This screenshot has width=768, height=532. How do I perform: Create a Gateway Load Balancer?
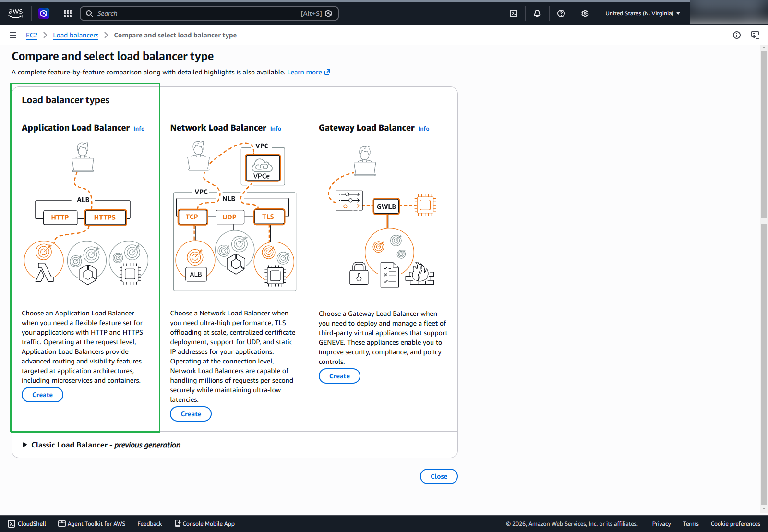point(339,376)
